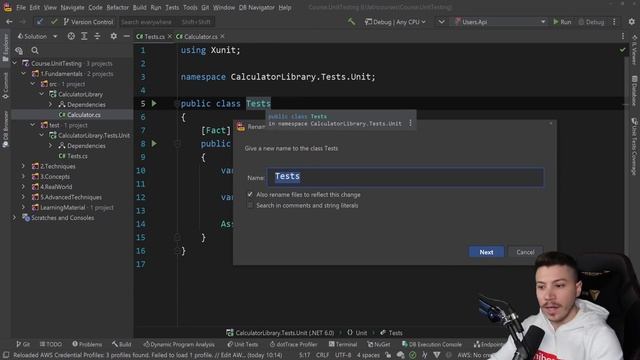The width and height of the screenshot is (640, 360).
Task: Open the Build menu
Action: click(x=140, y=7)
